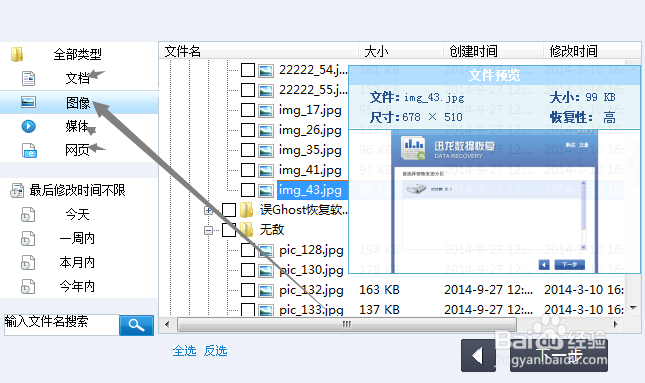Image resolution: width=645 pixels, height=383 pixels.
Task: Click the 全选 link
Action: pyautogui.click(x=184, y=351)
